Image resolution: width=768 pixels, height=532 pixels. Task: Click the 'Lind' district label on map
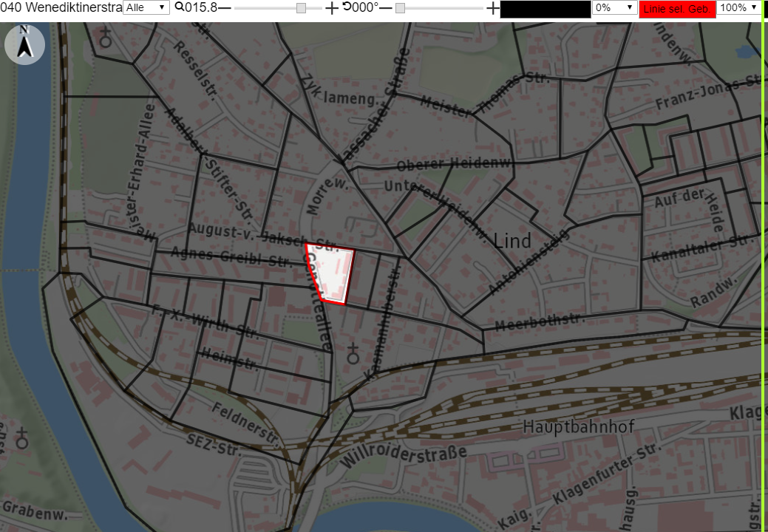[512, 241]
